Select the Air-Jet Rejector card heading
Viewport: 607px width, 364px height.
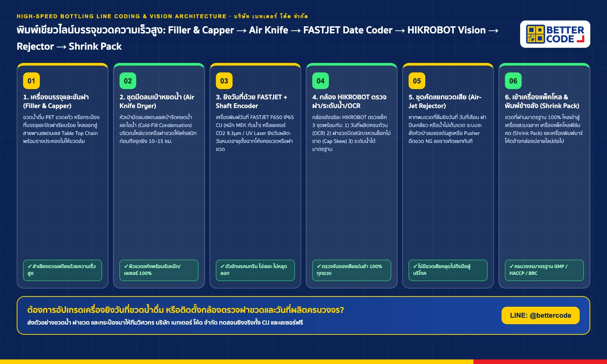tap(445, 101)
